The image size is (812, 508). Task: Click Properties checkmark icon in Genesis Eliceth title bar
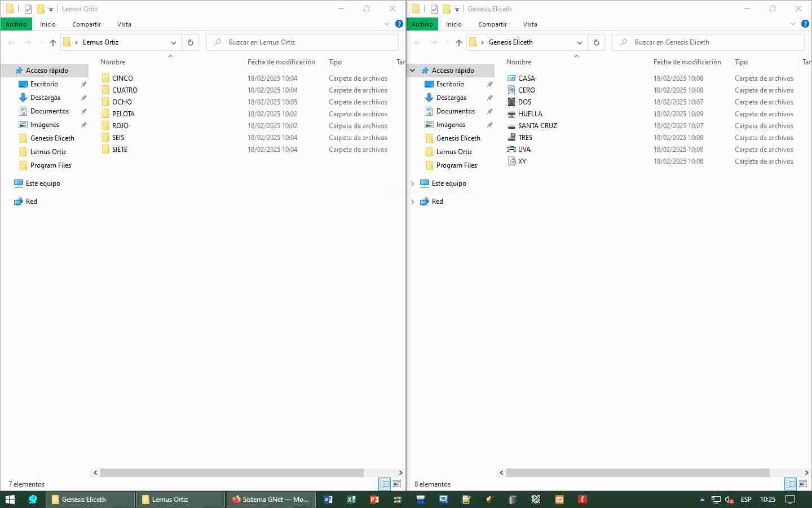tap(434, 9)
